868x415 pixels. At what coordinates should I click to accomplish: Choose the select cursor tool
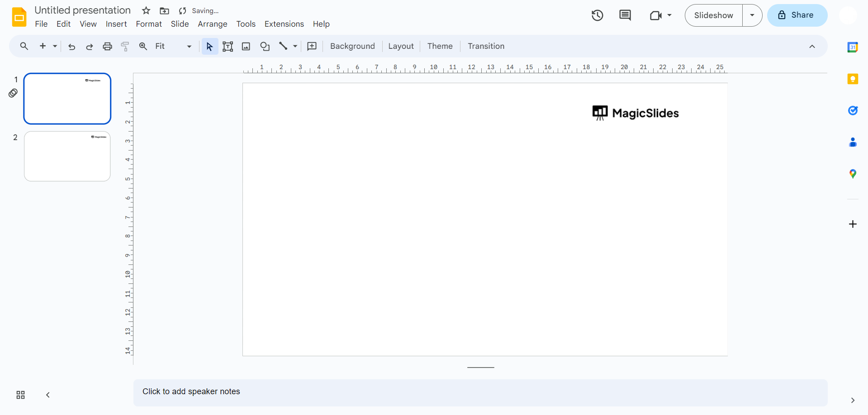(209, 46)
